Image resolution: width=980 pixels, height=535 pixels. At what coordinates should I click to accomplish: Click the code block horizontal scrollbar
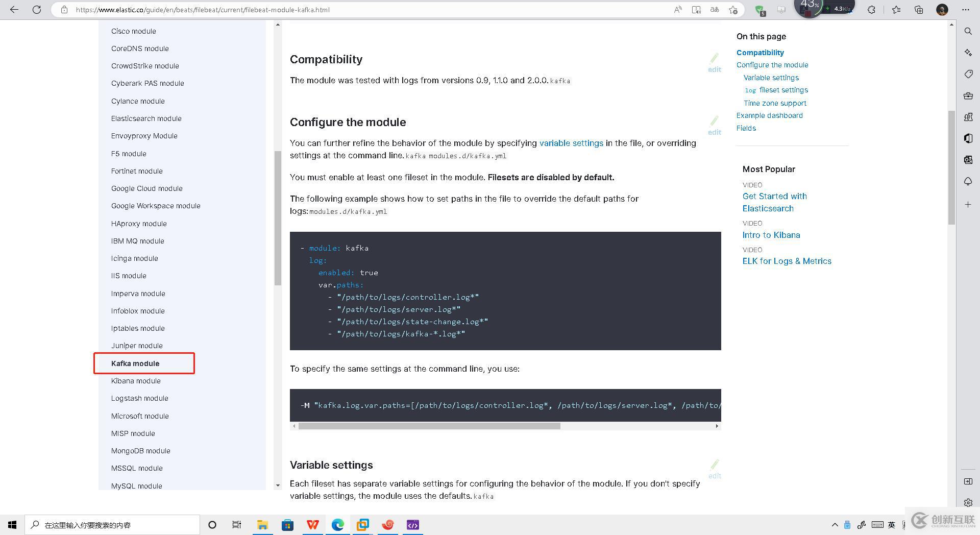click(429, 426)
